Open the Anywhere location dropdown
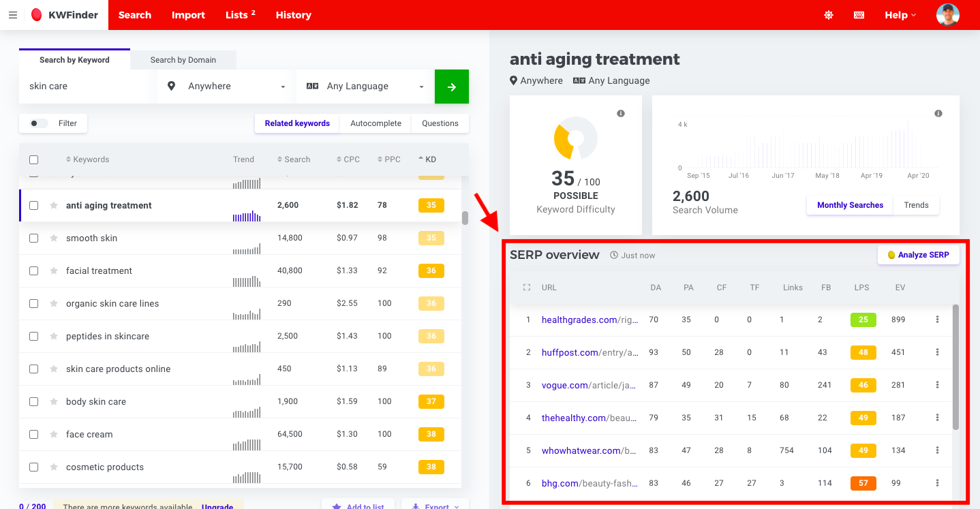This screenshot has height=509, width=980. point(226,87)
